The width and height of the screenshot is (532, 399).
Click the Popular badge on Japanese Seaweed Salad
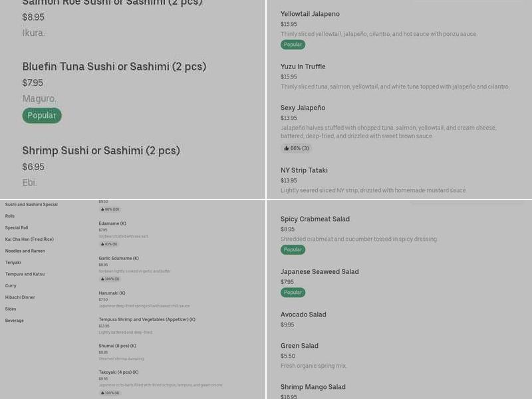[x=293, y=292]
